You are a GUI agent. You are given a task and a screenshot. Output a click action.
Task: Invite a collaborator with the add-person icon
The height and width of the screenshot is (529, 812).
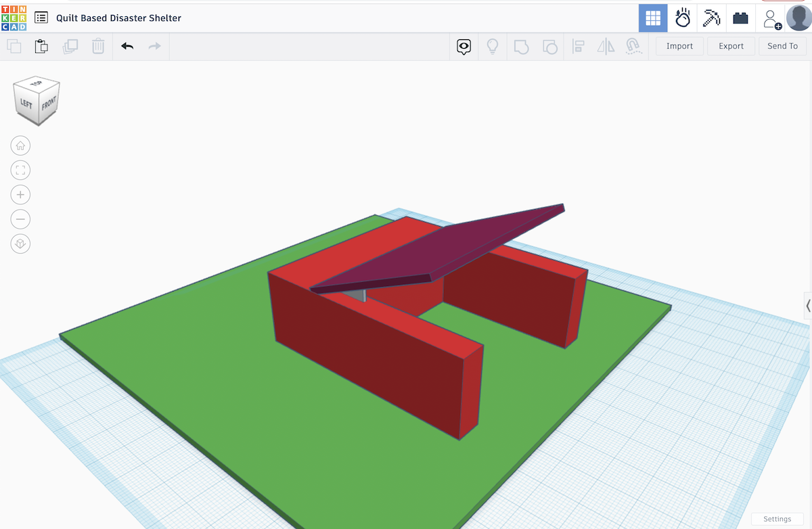point(771,18)
